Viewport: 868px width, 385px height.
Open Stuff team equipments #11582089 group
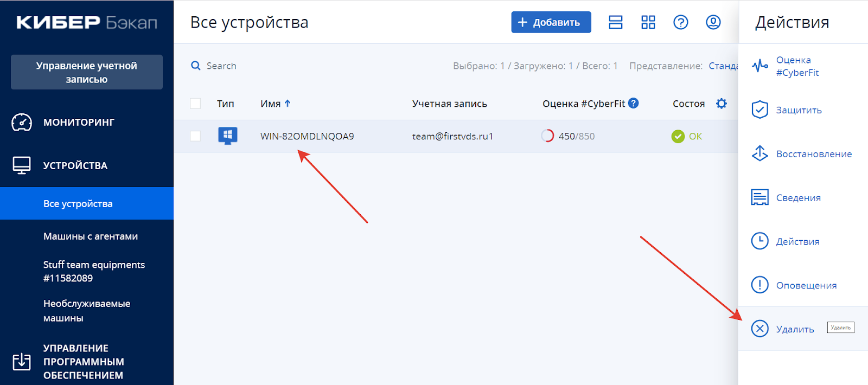pos(94,271)
